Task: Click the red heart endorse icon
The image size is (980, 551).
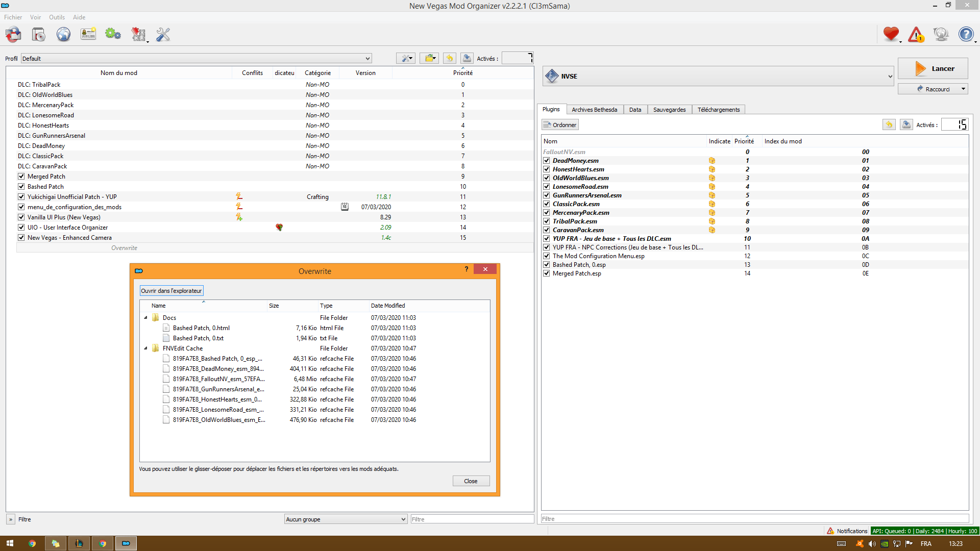Action: (x=891, y=34)
